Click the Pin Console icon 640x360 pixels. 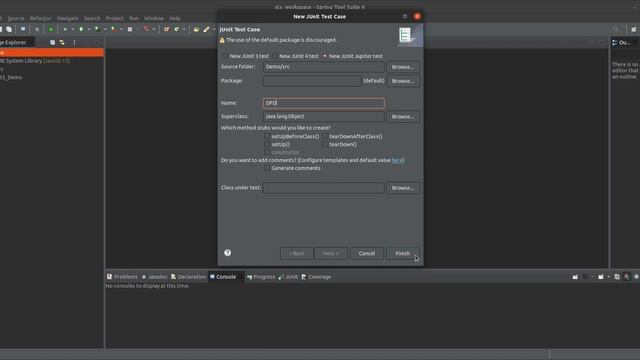[x=575, y=277]
